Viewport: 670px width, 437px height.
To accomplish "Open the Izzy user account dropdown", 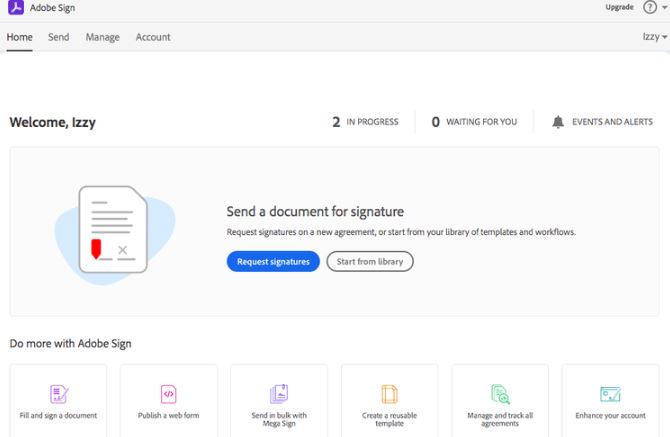I will [x=655, y=37].
